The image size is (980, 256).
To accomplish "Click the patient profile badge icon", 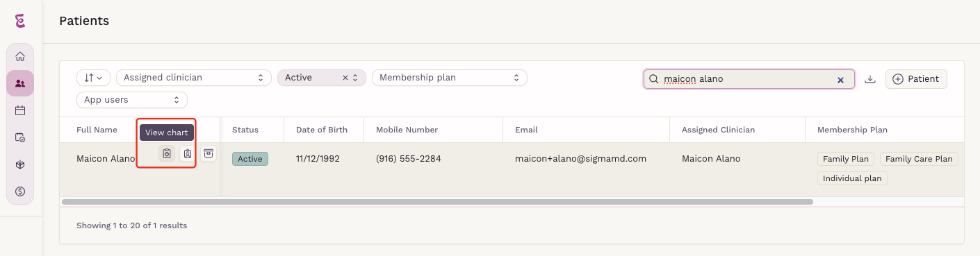I will coord(187,153).
